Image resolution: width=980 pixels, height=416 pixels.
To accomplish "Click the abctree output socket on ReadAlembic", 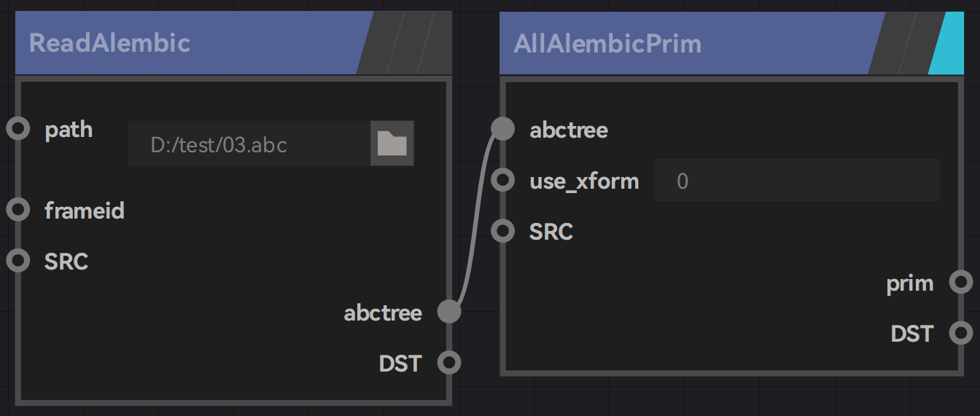I will pyautogui.click(x=449, y=312).
